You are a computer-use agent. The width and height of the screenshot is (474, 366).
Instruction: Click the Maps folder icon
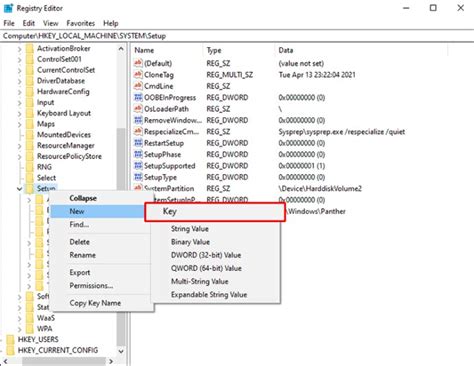(30, 124)
